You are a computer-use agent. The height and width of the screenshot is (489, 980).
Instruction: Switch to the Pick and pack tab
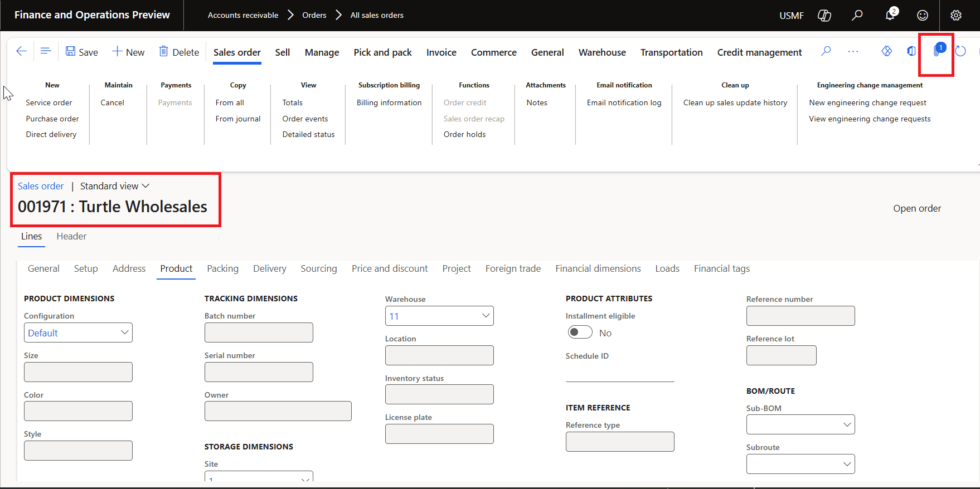[382, 52]
